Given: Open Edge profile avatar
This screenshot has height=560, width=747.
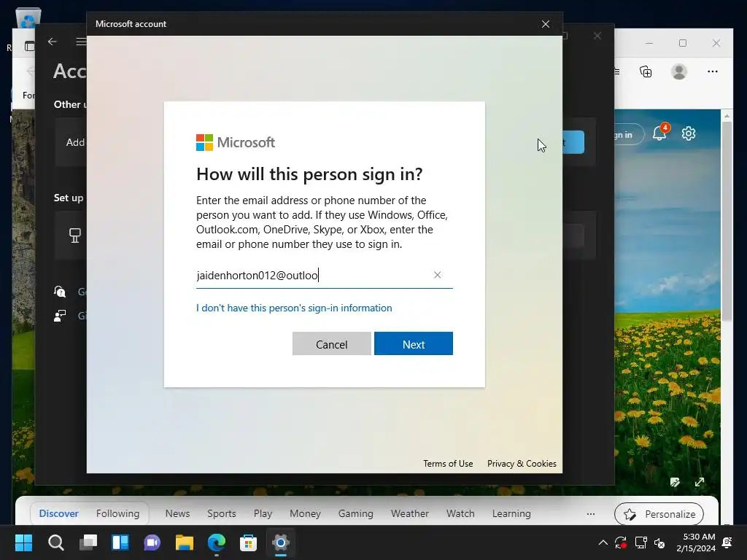Looking at the screenshot, I should [679, 71].
